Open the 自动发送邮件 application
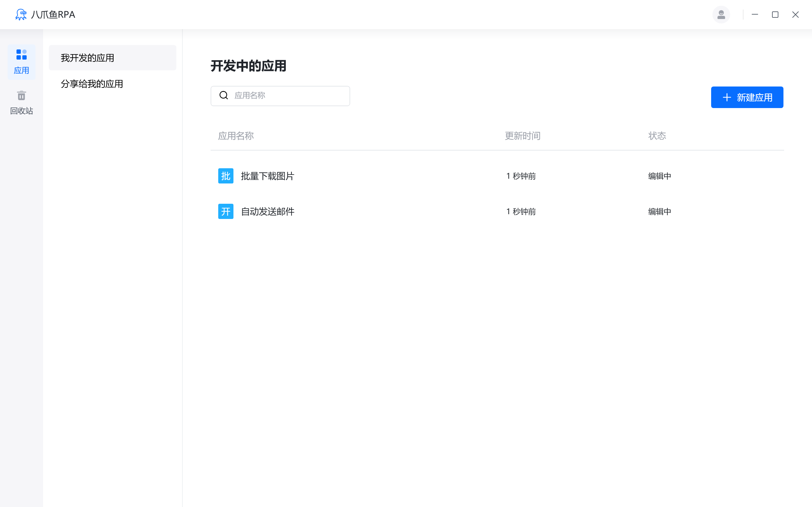 pyautogui.click(x=267, y=211)
